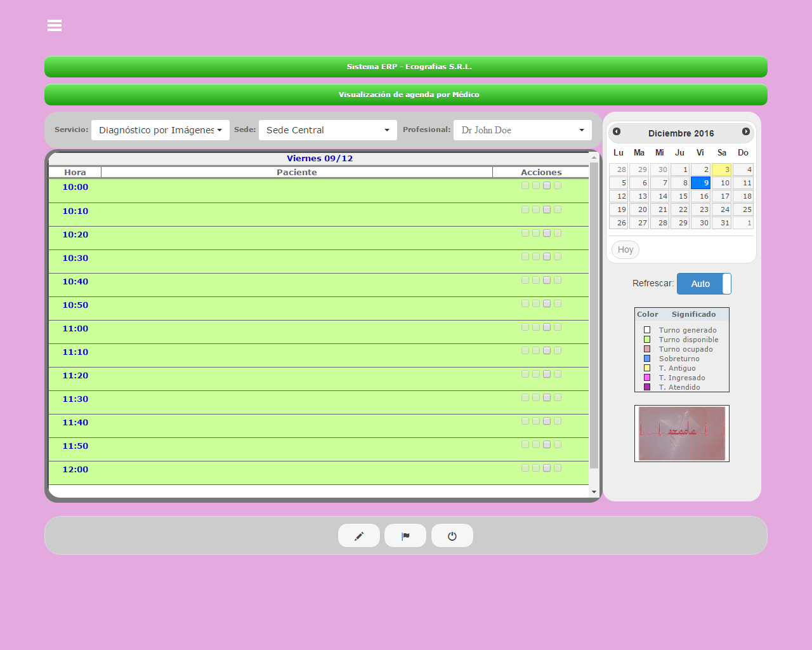
Task: Click the Turno disponible green color swatch
Action: tap(647, 340)
